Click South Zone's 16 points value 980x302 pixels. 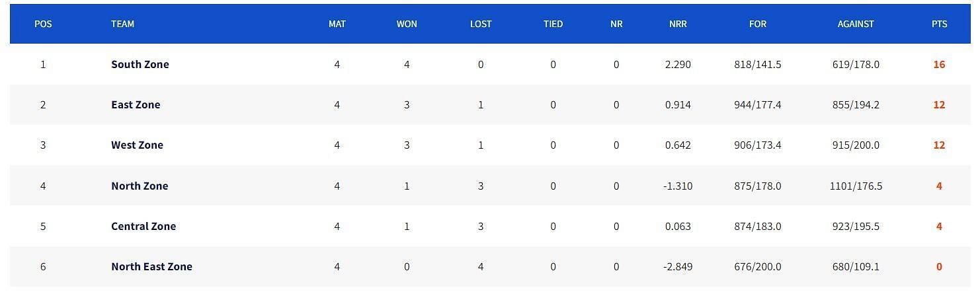coord(939,64)
